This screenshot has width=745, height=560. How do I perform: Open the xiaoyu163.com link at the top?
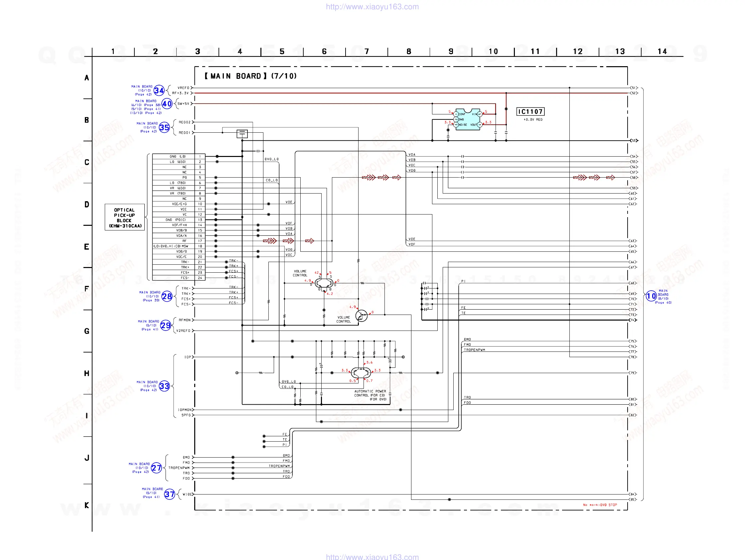click(372, 7)
